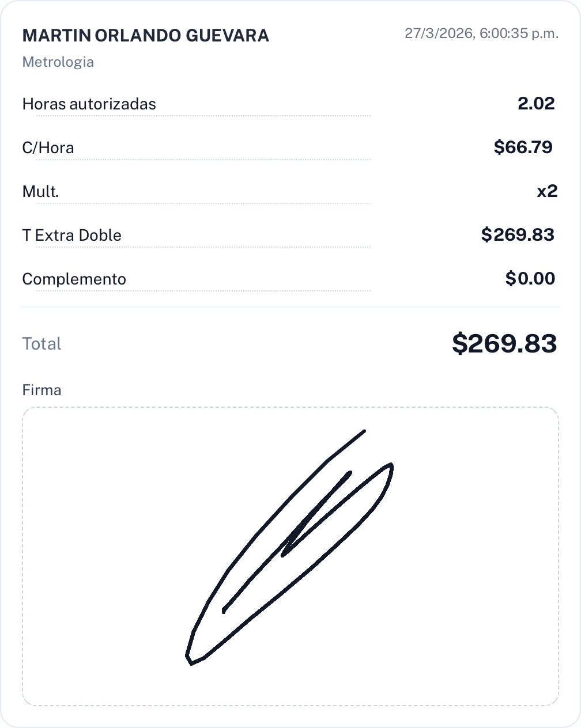Select the Total label
Viewport: 581px width, 728px height.
coord(41,344)
